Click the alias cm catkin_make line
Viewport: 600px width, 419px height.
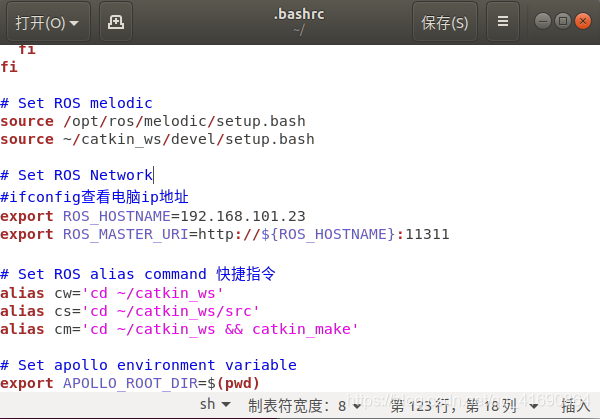click(179, 329)
